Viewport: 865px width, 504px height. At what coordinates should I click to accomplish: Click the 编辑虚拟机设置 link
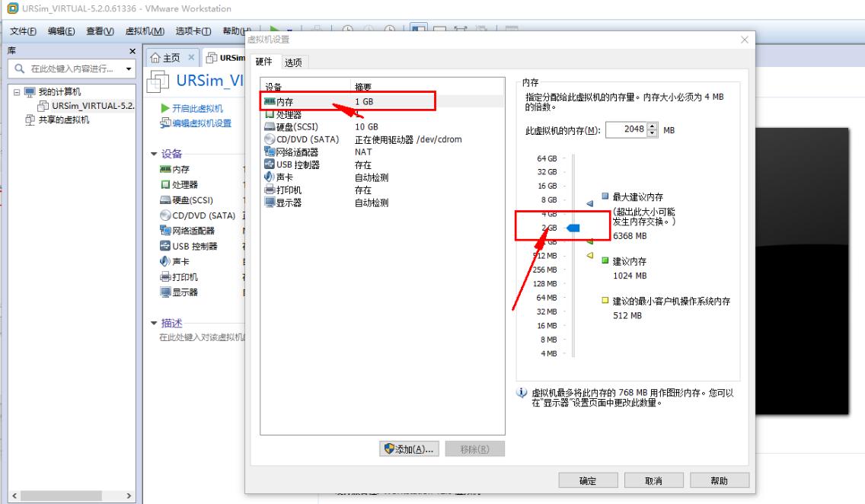point(196,123)
